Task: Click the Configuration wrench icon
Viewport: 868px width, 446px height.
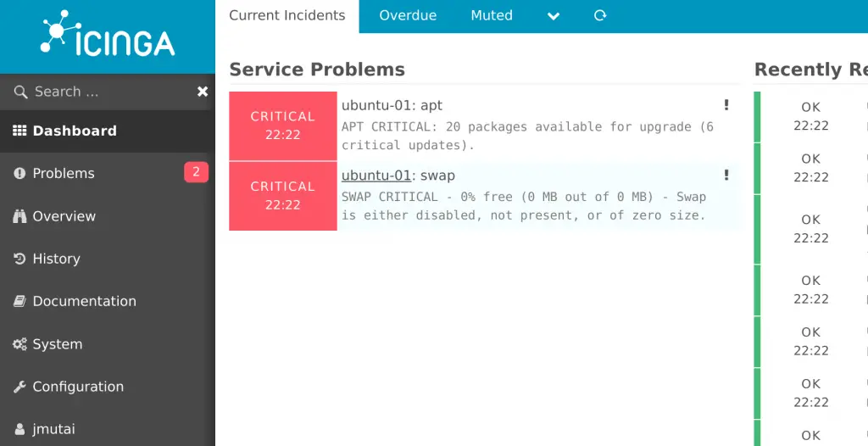Action: (19, 387)
